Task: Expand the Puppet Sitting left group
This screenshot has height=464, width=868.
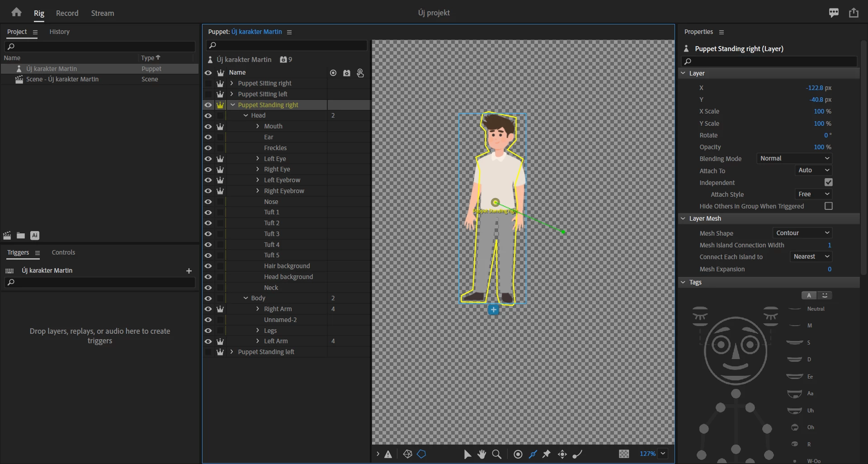Action: pyautogui.click(x=232, y=94)
